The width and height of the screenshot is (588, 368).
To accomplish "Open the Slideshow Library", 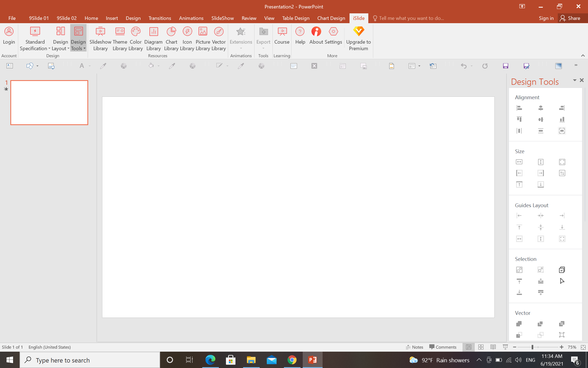I will 100,39.
